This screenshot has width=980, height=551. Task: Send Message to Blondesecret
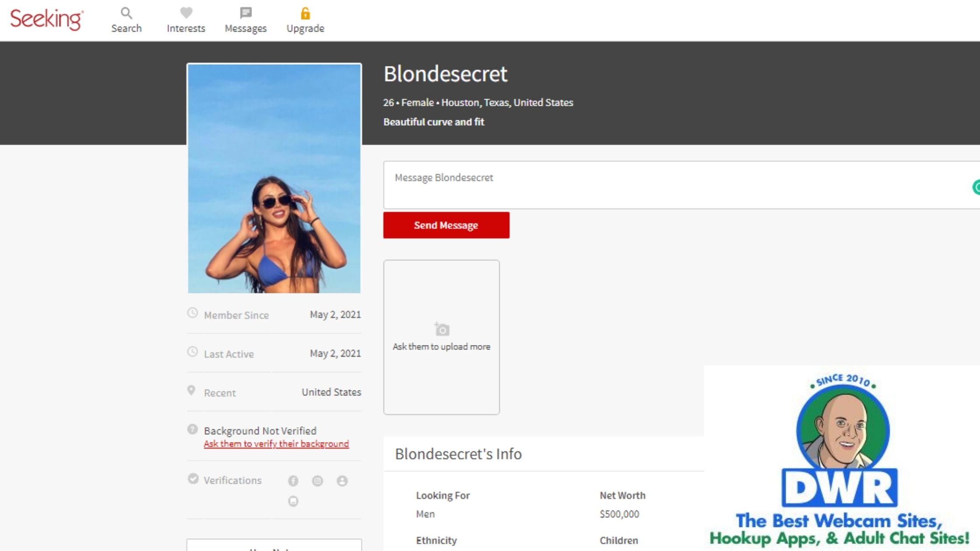446,225
